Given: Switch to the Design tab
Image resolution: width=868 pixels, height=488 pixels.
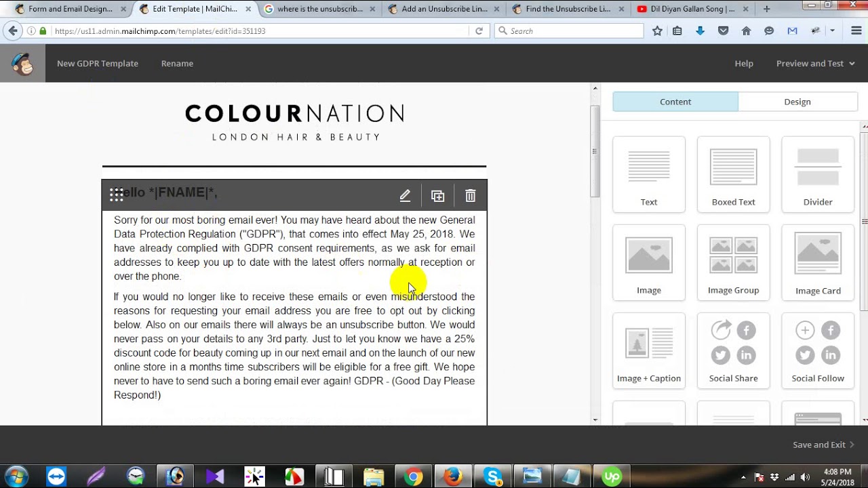Looking at the screenshot, I should pos(797,102).
